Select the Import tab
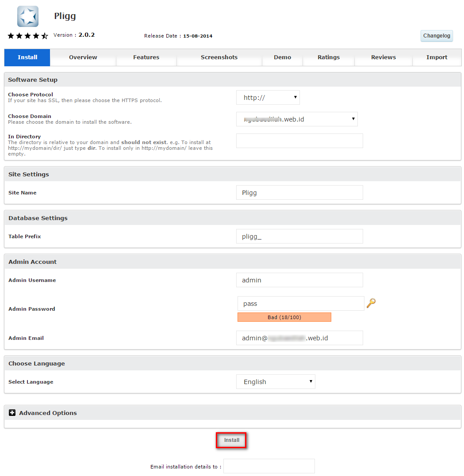The width and height of the screenshot is (464, 476). tap(437, 57)
